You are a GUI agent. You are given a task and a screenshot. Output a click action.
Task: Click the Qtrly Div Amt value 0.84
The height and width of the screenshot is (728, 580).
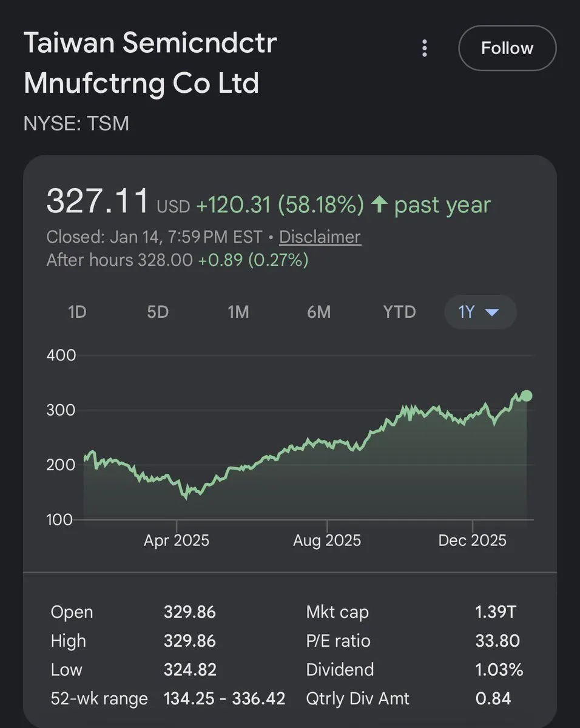pos(493,699)
